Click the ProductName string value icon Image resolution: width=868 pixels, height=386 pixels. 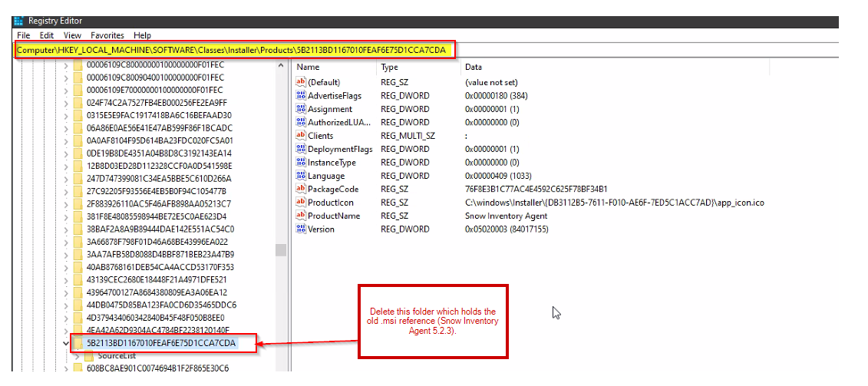[301, 216]
